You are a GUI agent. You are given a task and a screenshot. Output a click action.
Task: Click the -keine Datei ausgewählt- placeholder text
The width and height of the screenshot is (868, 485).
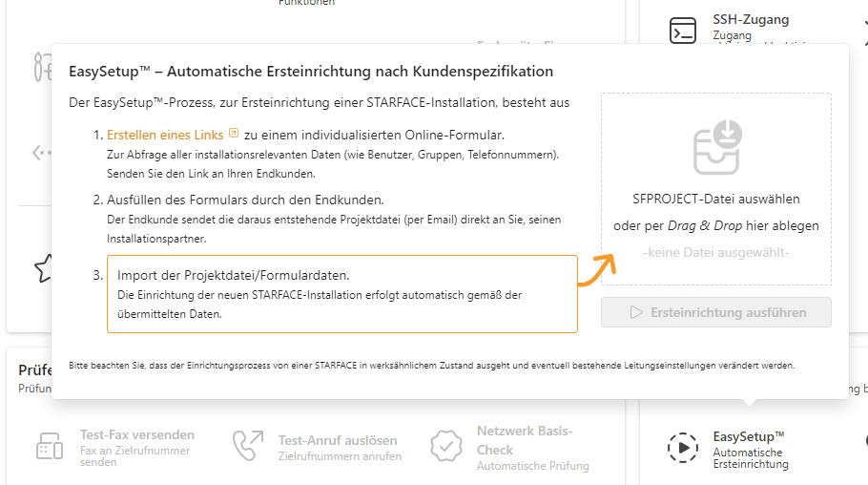point(715,252)
